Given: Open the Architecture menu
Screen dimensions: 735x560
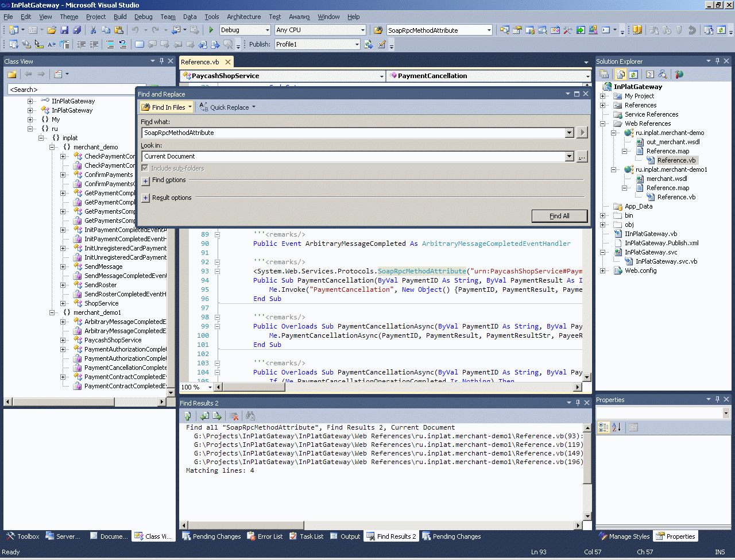Looking at the screenshot, I should (243, 17).
